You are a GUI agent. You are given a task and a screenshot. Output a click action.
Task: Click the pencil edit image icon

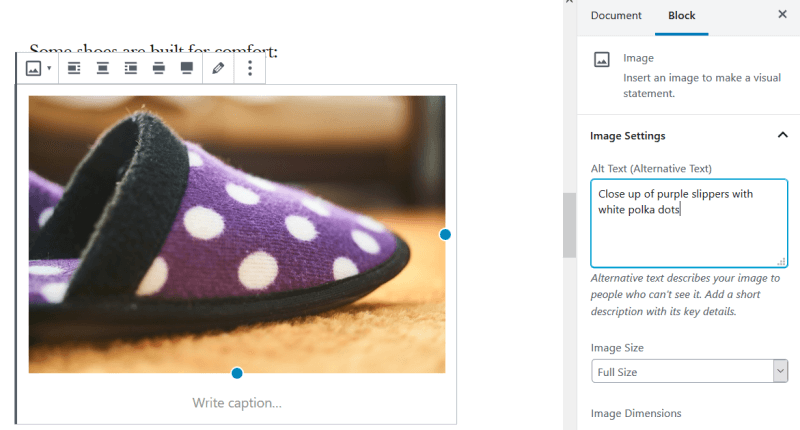218,68
